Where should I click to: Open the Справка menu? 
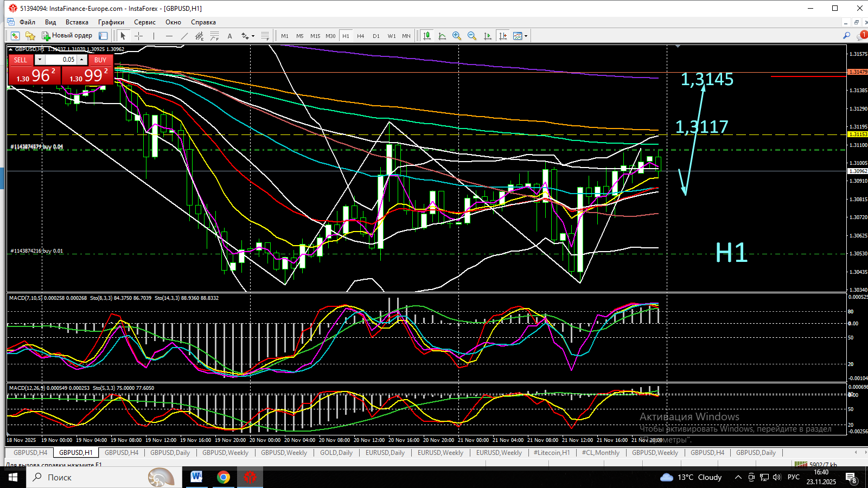203,22
